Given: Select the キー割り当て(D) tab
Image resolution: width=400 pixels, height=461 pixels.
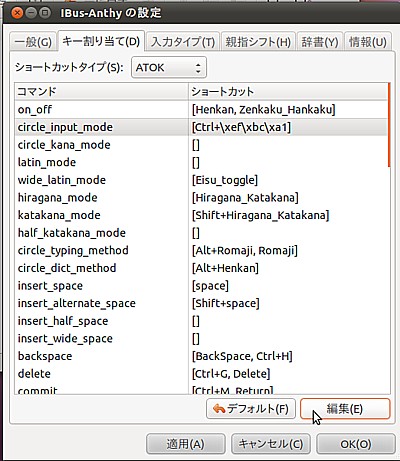Looking at the screenshot, I should 101,41.
